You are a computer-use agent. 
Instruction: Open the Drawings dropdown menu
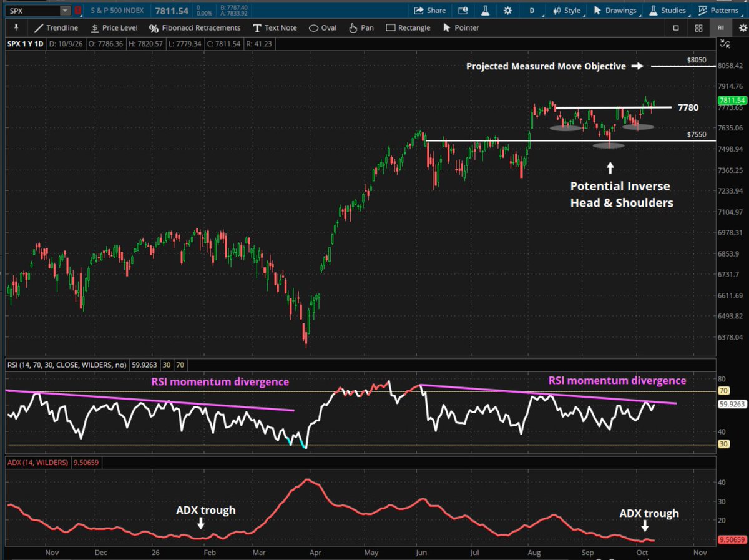point(614,11)
